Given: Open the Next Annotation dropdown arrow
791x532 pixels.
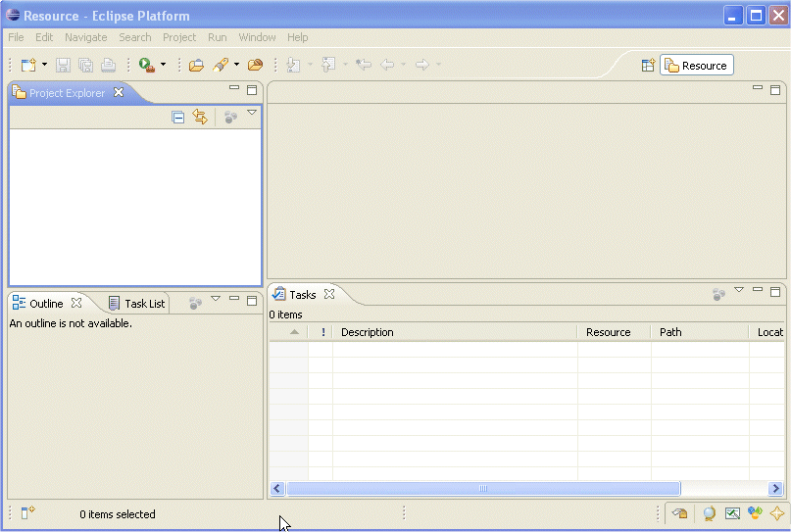Looking at the screenshot, I should [310, 65].
